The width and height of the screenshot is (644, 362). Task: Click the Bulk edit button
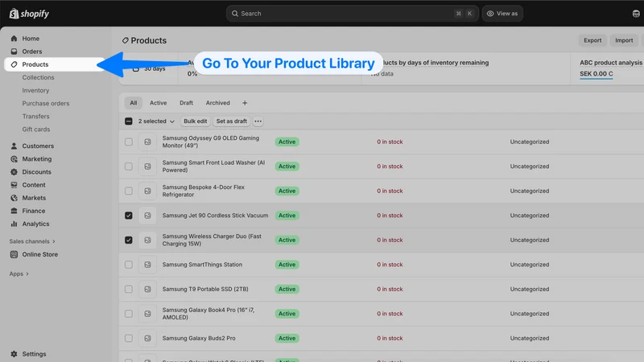click(196, 121)
